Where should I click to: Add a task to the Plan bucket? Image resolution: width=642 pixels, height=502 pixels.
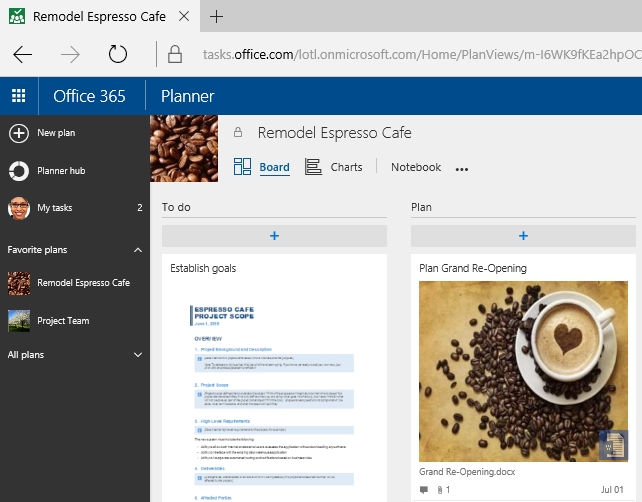pos(523,236)
